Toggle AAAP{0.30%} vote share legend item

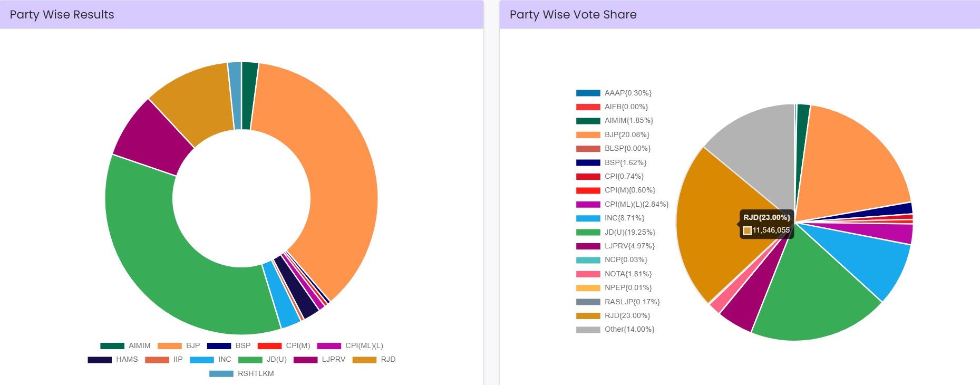614,93
